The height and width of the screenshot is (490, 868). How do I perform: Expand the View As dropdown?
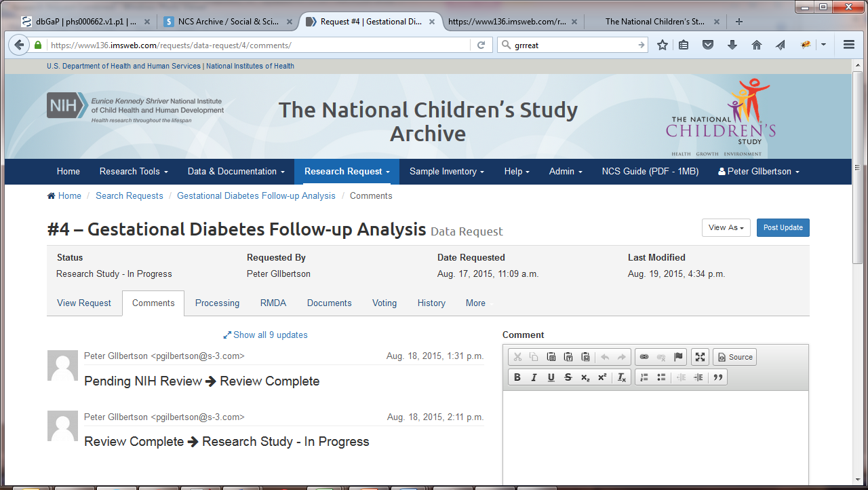pos(726,228)
